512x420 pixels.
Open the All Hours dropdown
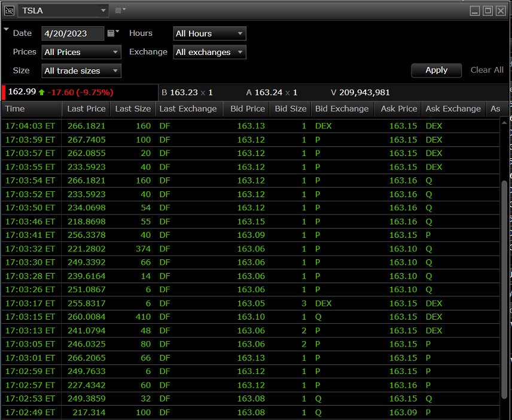coord(209,33)
